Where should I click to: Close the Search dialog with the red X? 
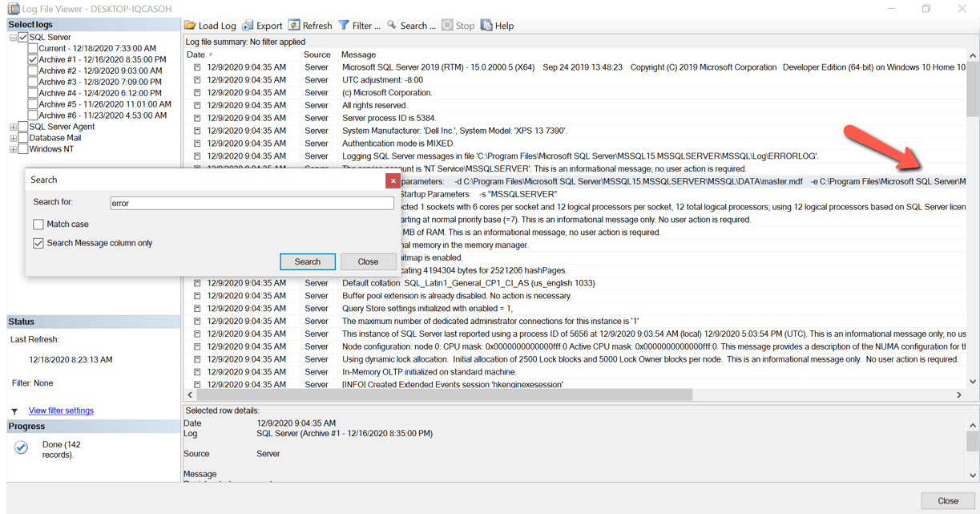(x=393, y=180)
